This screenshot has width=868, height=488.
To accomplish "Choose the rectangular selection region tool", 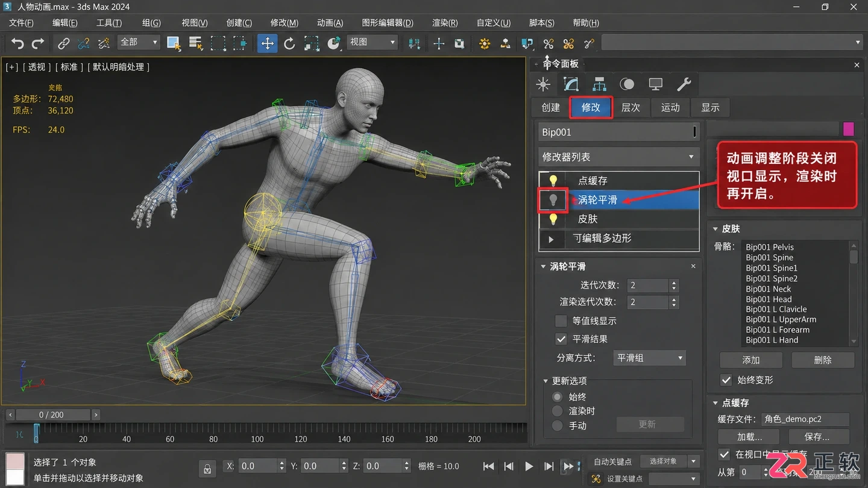I will (218, 43).
